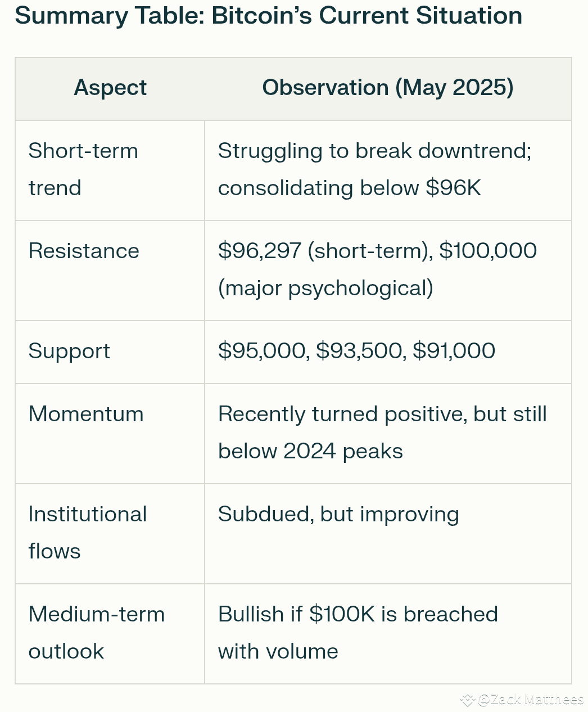Click the $93,500 support value
Viewport: 588px width, 712px height.
360,351
